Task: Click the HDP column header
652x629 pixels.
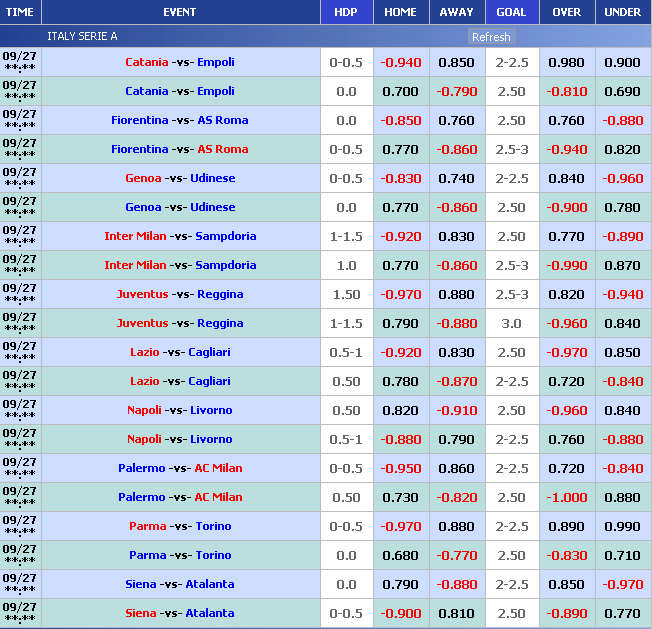Action: [345, 12]
